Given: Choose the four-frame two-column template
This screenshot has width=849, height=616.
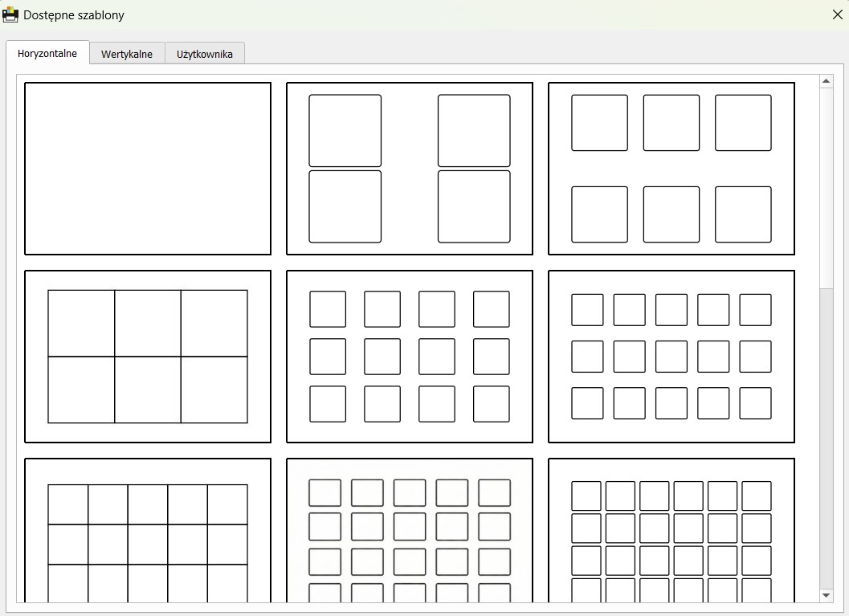Looking at the screenshot, I should click(410, 169).
